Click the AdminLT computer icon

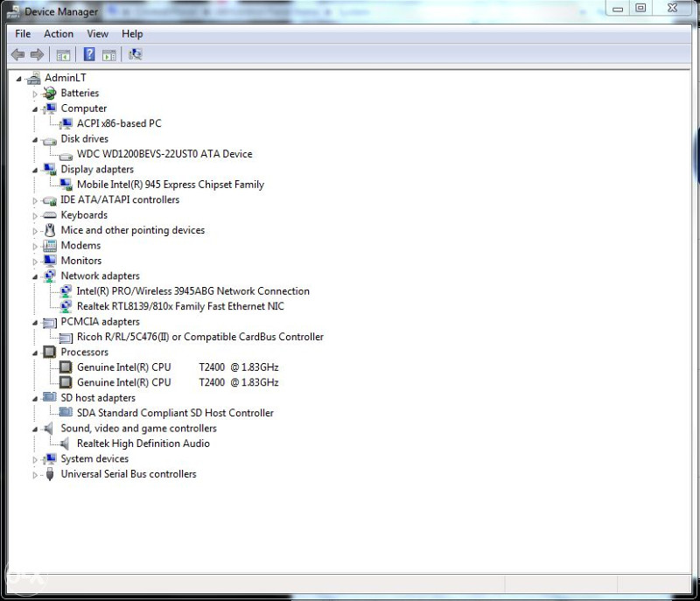(x=33, y=78)
